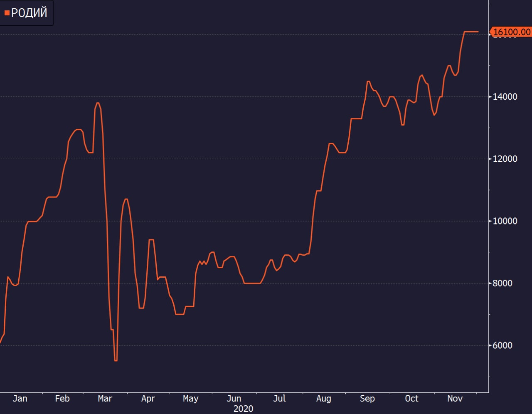
Task: Click the Mar month label
Action: pyautogui.click(x=105, y=399)
